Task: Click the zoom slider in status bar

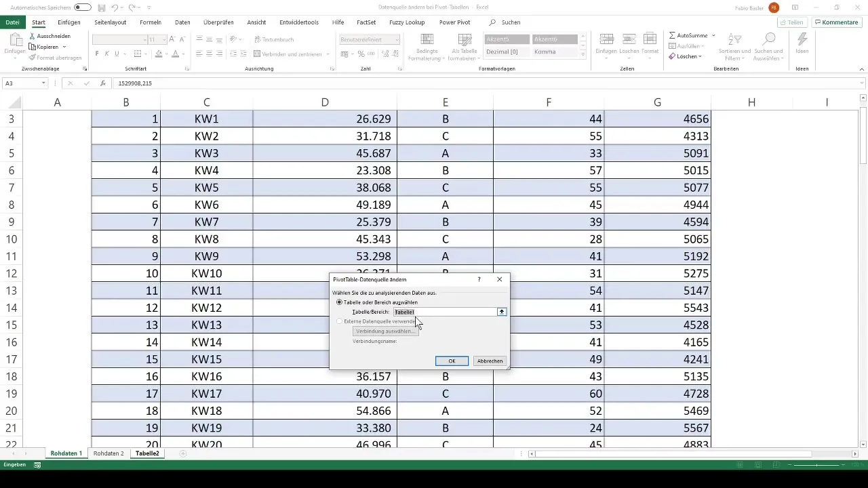Action: tap(817, 465)
